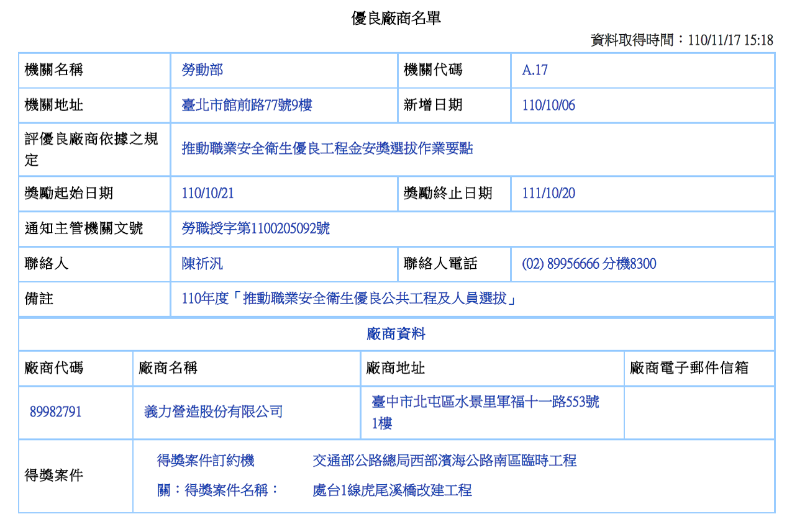Screen dimensions: 792x532
Task: Select document number 勞職授字第1100205092號
Action: 256,229
